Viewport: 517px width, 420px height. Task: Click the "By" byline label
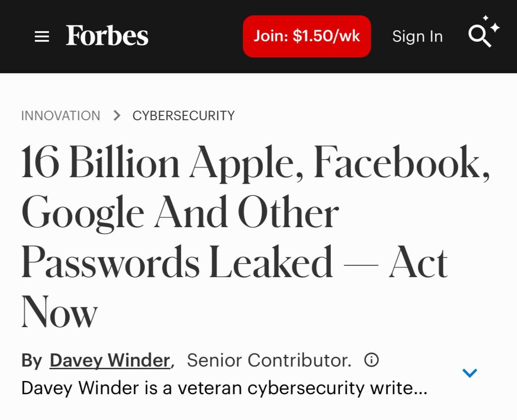point(32,360)
